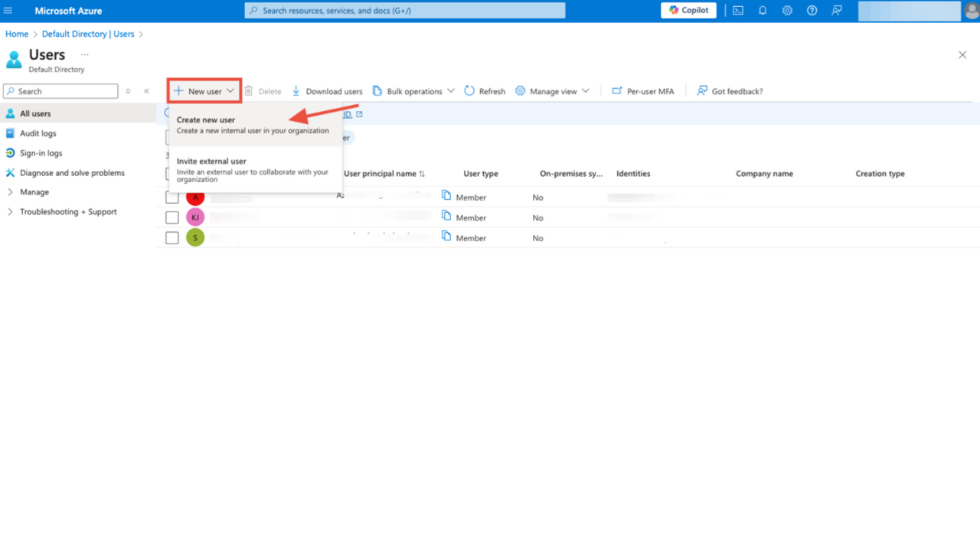This screenshot has height=549, width=980.
Task: Click the Per-user MFA toolbar icon
Action: click(x=643, y=90)
